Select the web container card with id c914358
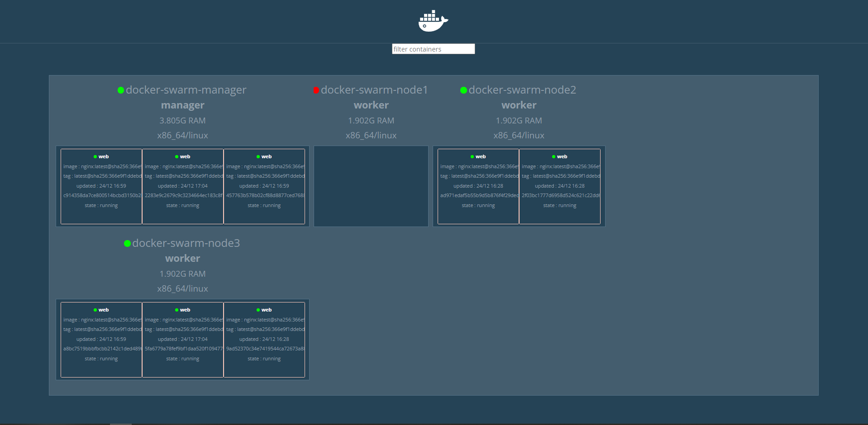The image size is (868, 425). tap(101, 186)
